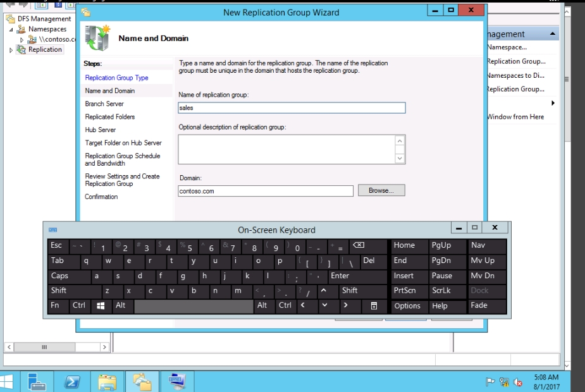
Task: Expand the Replication tree node
Action: [x=11, y=50]
